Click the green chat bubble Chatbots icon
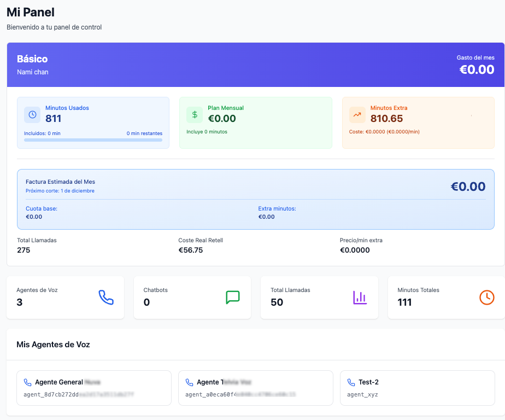Viewport: 505px width, 420px height. click(x=233, y=297)
